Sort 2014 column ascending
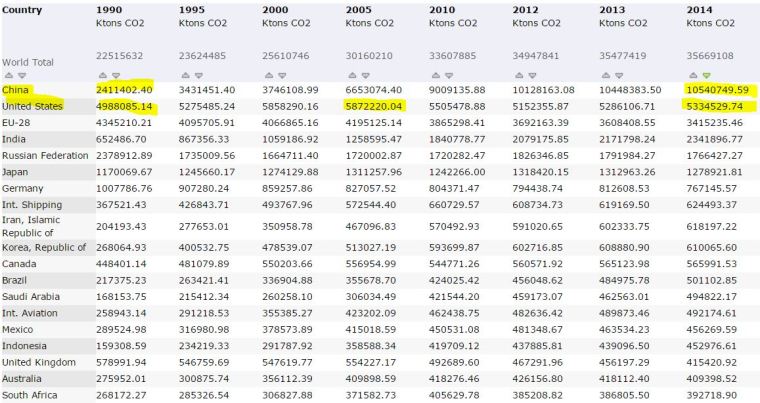Viewport: 760px width, 403px height. (x=693, y=75)
